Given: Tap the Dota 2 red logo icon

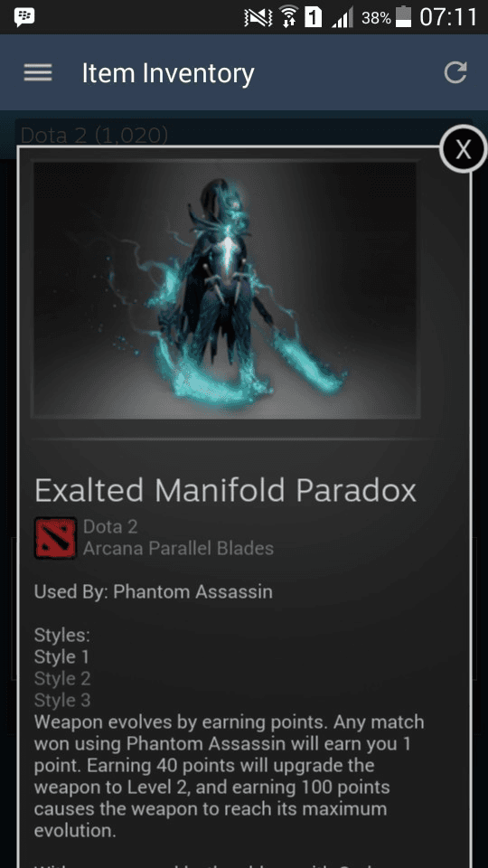Looking at the screenshot, I should pos(55,537).
